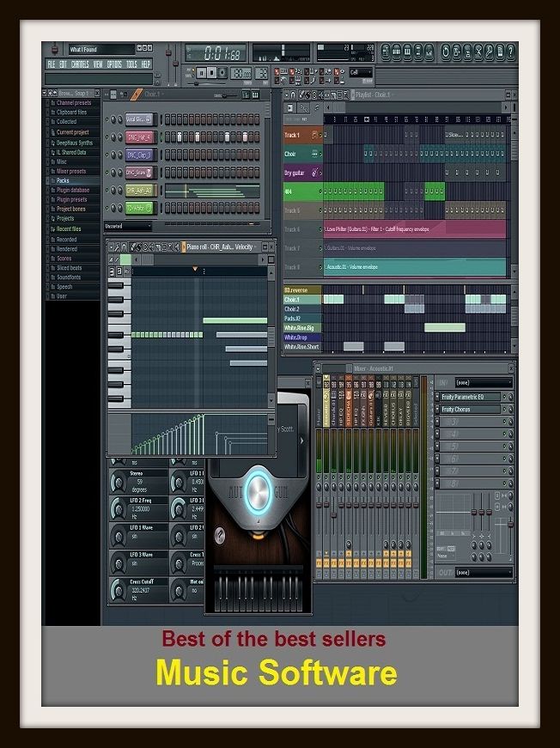
Task: Select the White.Drop pattern in playlist list
Action: click(x=302, y=338)
